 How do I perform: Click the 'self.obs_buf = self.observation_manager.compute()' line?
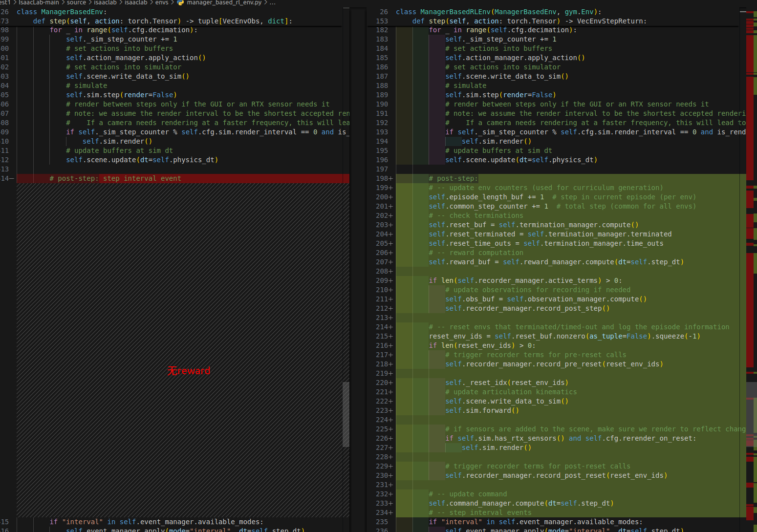point(546,299)
